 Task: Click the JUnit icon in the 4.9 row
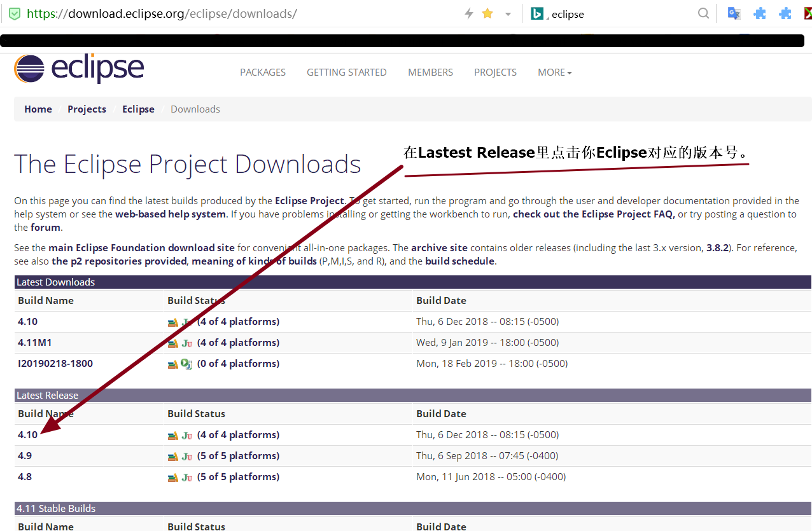[x=187, y=457]
